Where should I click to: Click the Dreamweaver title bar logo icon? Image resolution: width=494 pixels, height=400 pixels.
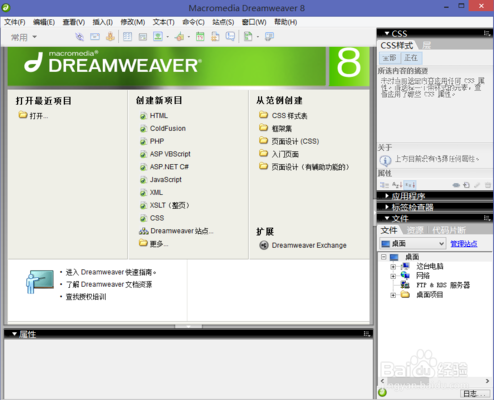pos(6,7)
